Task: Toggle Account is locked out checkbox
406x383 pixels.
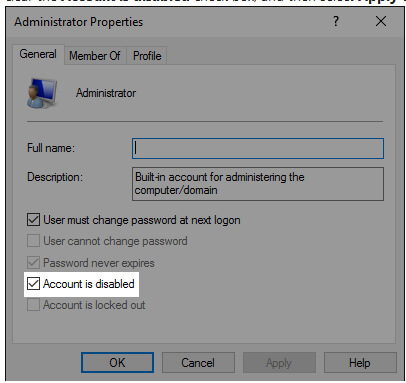Action: pyautogui.click(x=33, y=305)
